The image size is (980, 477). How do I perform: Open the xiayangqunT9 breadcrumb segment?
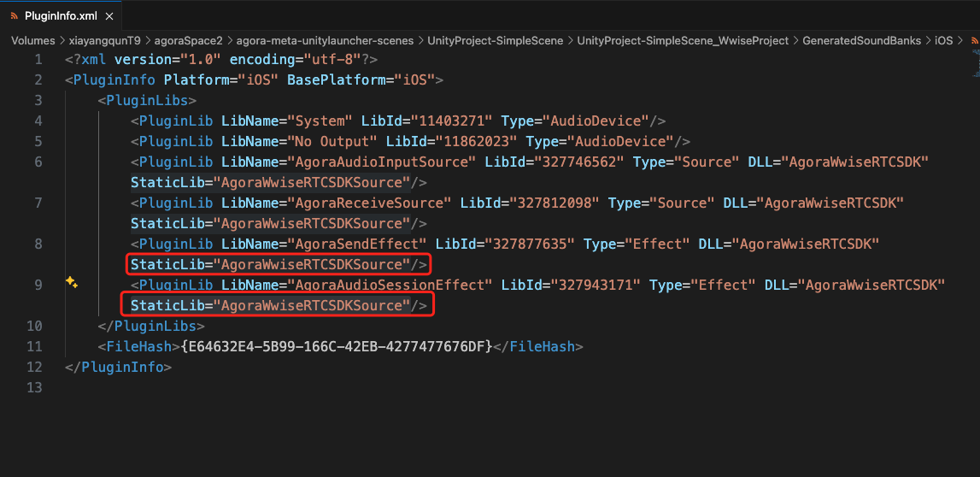(104, 41)
